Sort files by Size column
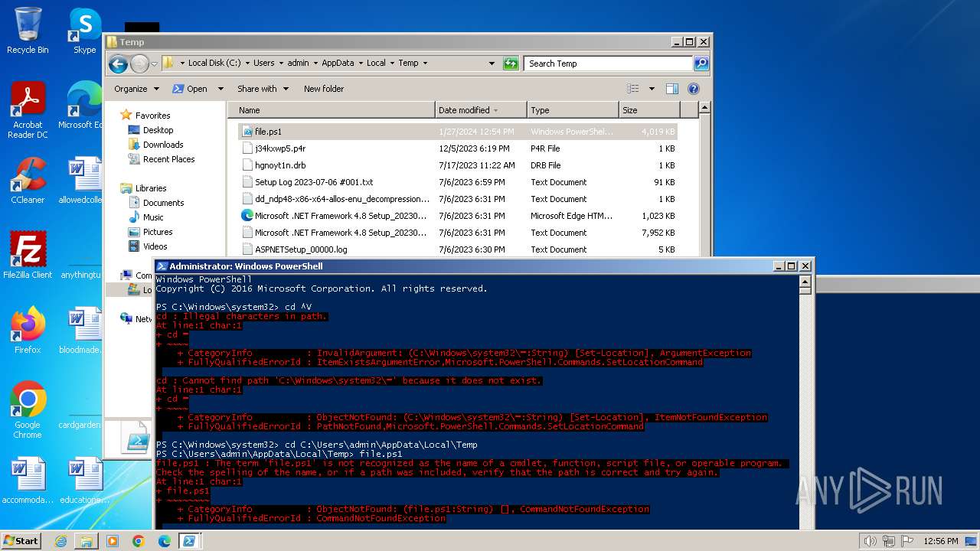The height and width of the screenshot is (551, 980). click(648, 110)
